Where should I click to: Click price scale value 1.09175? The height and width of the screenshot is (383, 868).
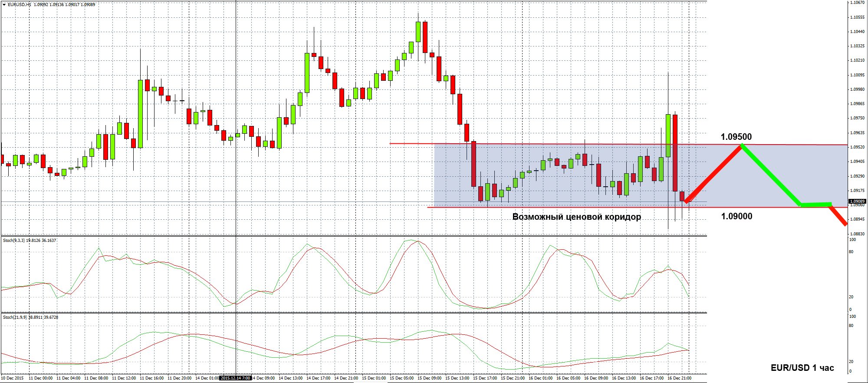pyautogui.click(x=857, y=191)
